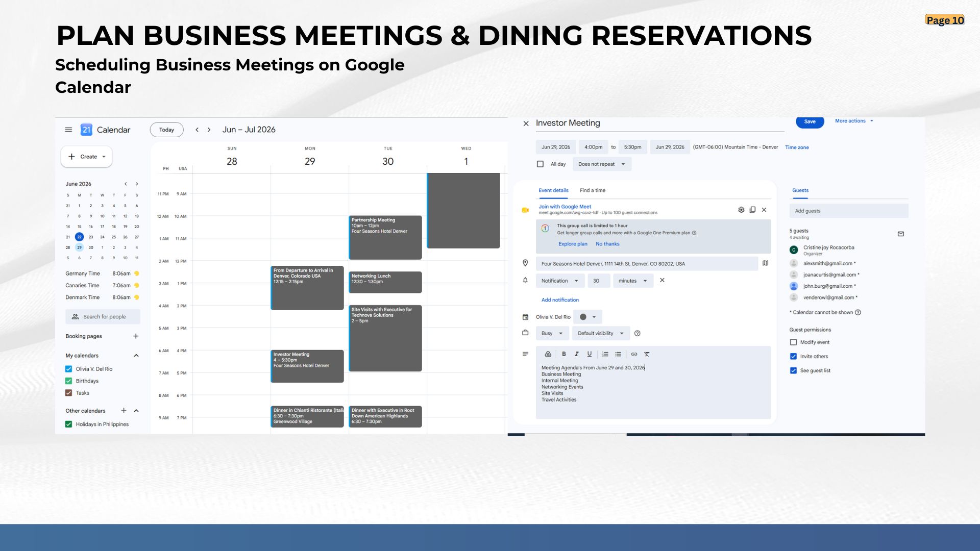This screenshot has height=551, width=980.
Task: Click the Search for people field
Action: point(103,317)
